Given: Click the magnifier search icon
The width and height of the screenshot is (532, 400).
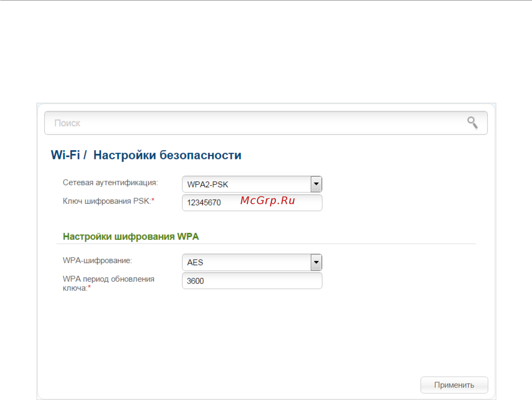Looking at the screenshot, I should [472, 123].
